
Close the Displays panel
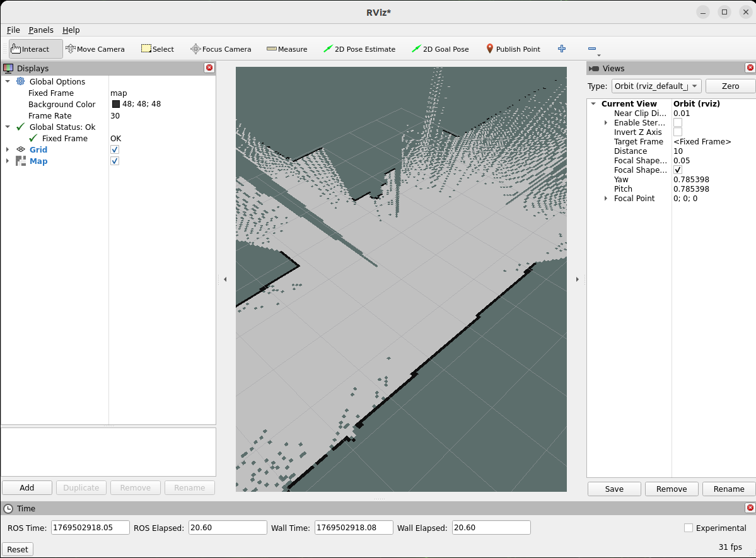point(209,68)
